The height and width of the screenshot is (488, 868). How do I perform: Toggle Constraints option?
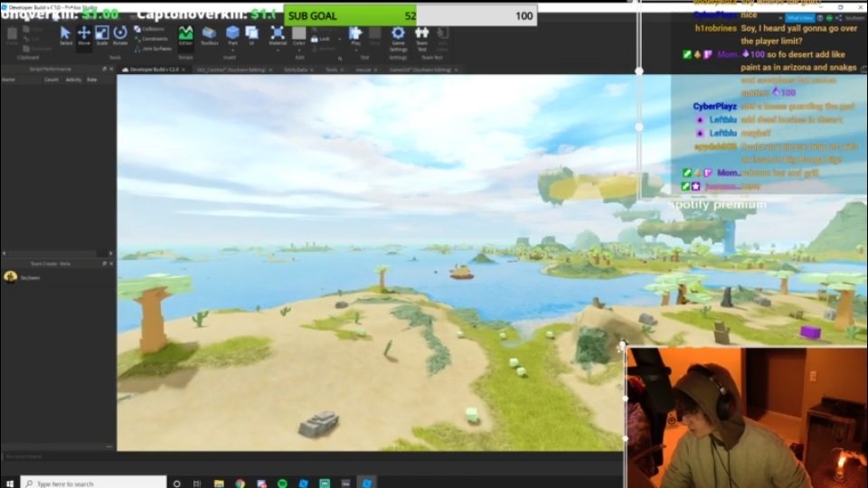[151, 39]
